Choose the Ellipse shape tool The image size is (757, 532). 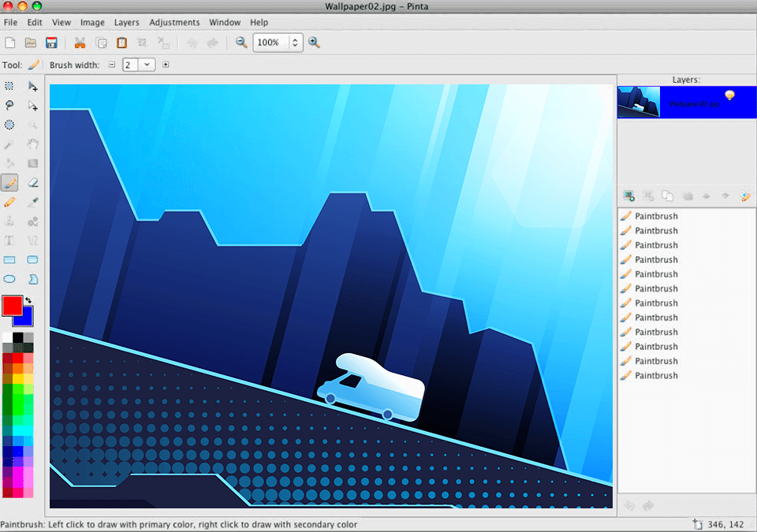(9, 278)
